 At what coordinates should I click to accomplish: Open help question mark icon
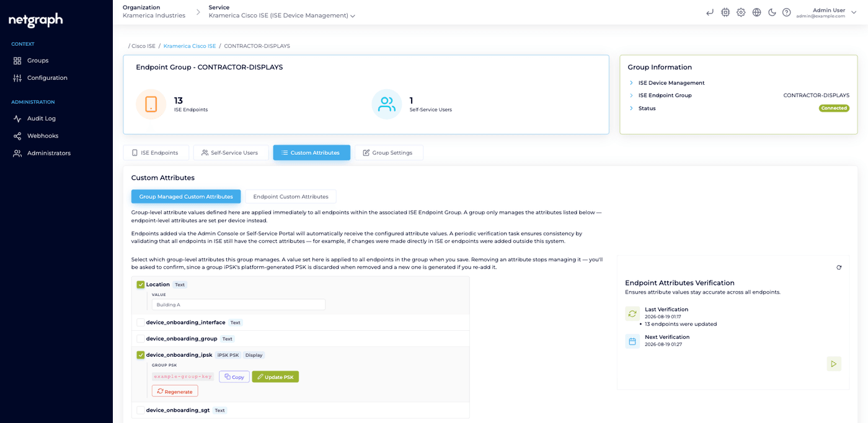pyautogui.click(x=787, y=12)
